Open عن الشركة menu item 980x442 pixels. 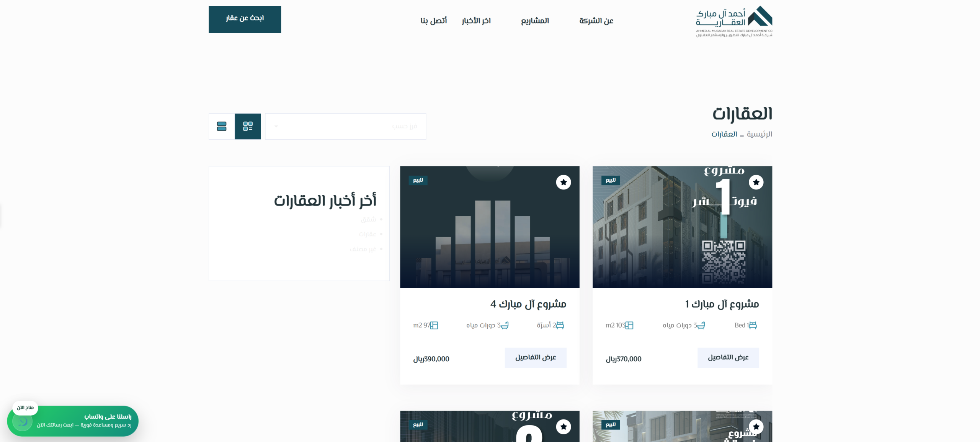596,21
